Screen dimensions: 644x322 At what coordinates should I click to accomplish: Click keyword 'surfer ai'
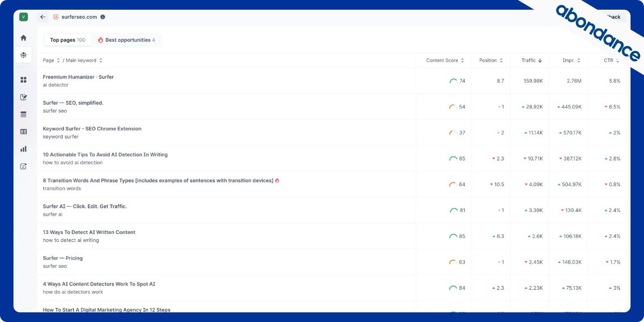(53, 214)
